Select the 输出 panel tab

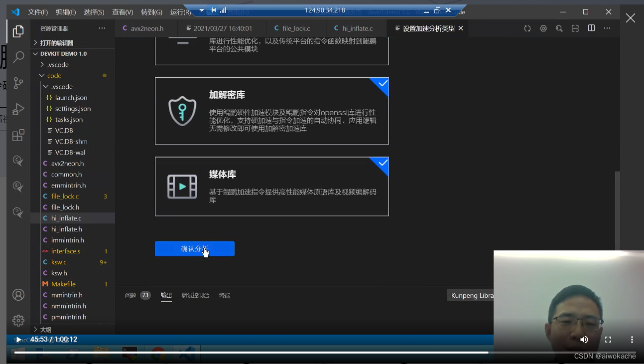click(166, 295)
